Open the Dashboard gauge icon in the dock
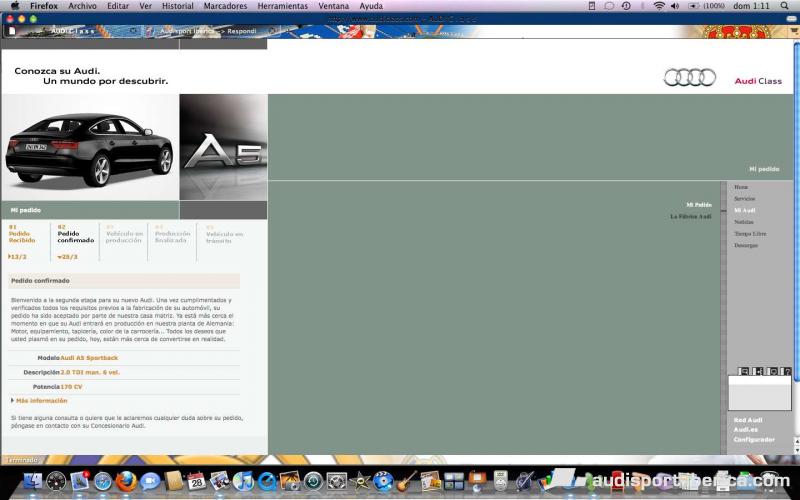The width and height of the screenshot is (800, 500). 56,481
